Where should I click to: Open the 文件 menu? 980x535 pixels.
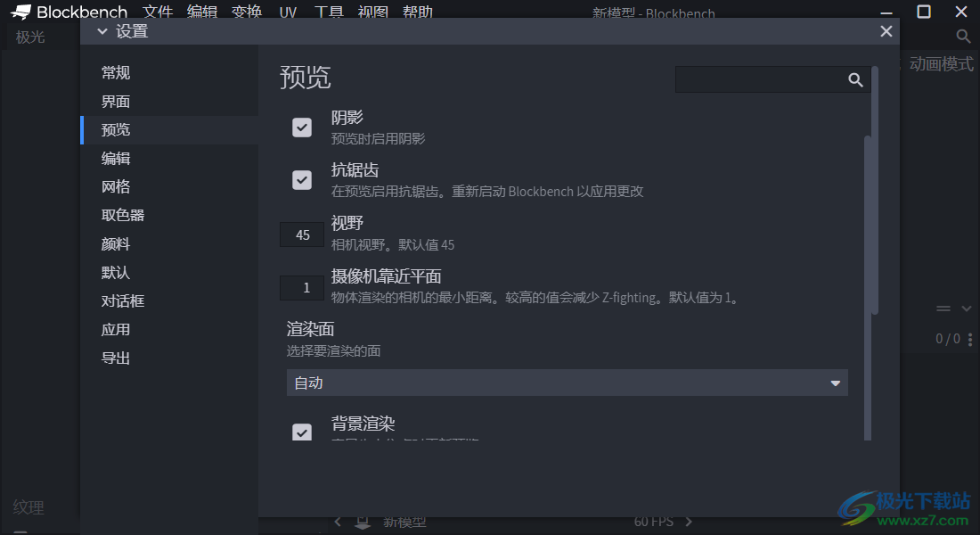158,12
